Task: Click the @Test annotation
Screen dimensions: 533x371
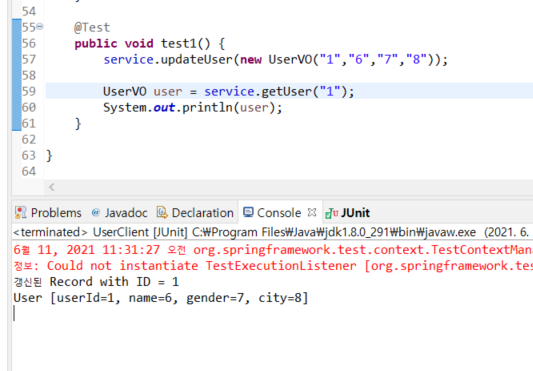Action: click(92, 28)
